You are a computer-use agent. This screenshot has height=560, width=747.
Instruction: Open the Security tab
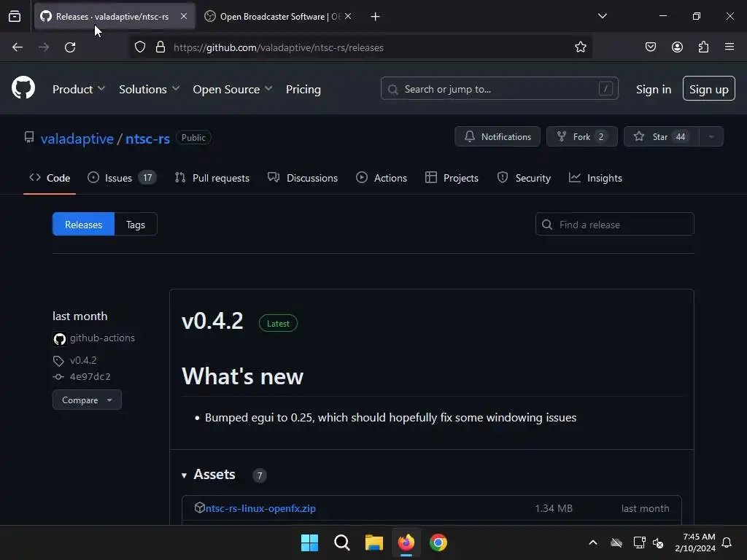click(524, 178)
